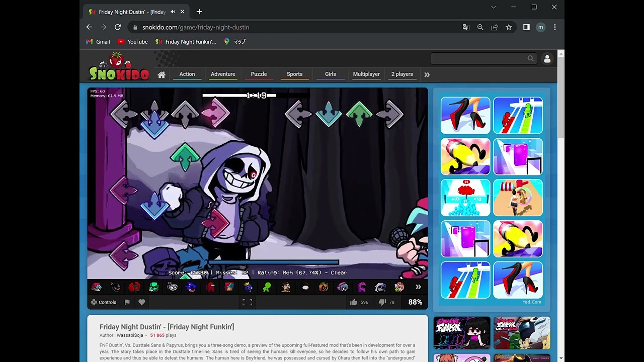
Task: Open the Funkin' thumbnail with black-haired girl
Action: click(x=462, y=333)
